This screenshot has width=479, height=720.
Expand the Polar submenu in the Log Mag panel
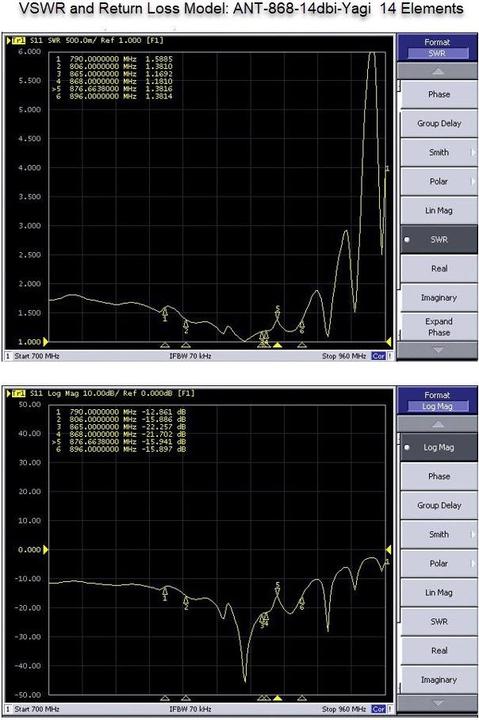pyautogui.click(x=439, y=563)
